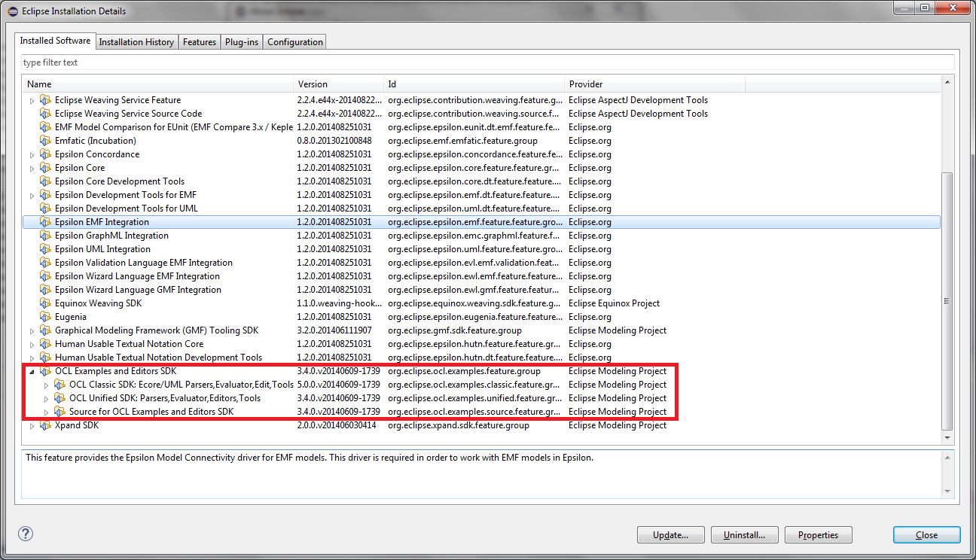Close the Installation Details dialog
The image size is (976, 560).
coord(927,535)
